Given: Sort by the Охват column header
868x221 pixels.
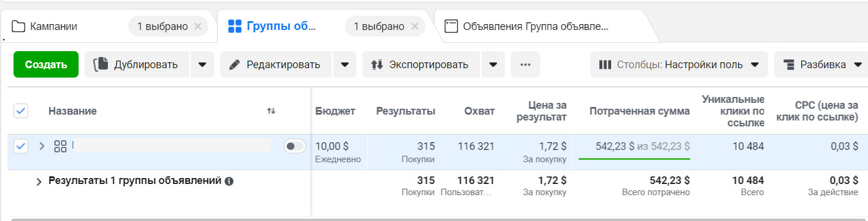Looking at the screenshot, I should [x=479, y=111].
